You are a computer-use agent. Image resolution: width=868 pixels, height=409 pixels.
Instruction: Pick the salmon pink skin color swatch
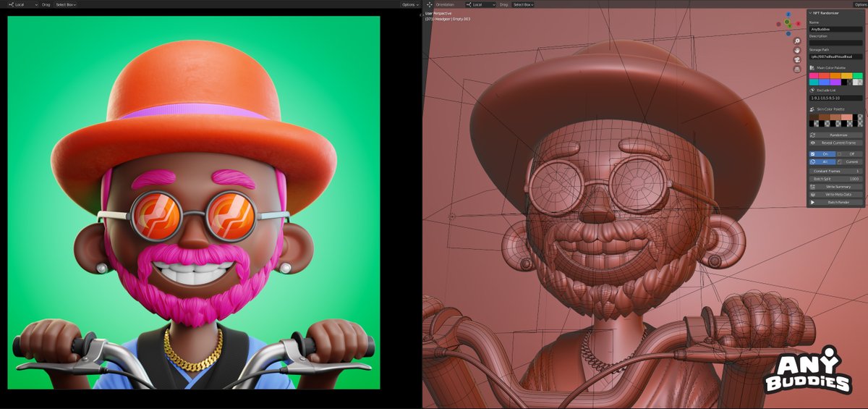pos(846,117)
